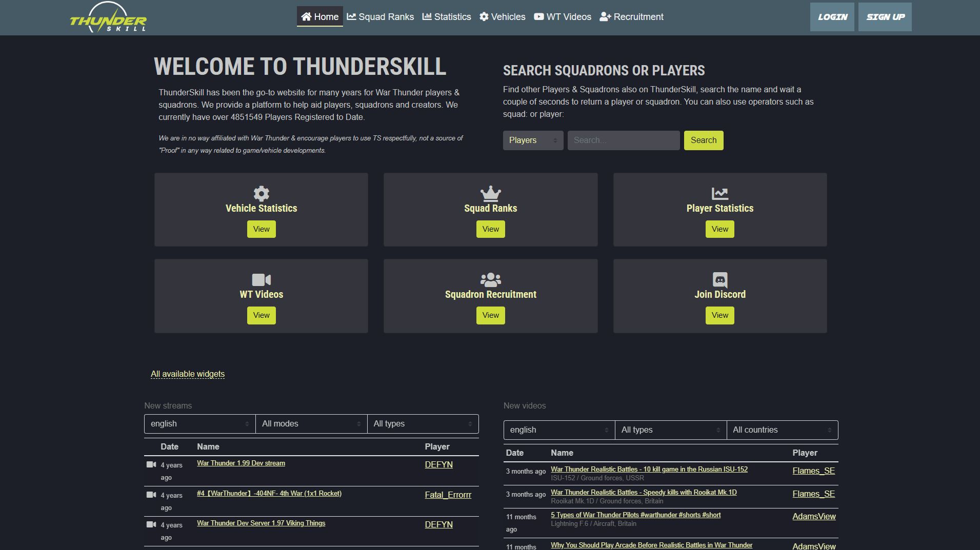
Task: Click the LOGIN button
Action: tap(832, 17)
